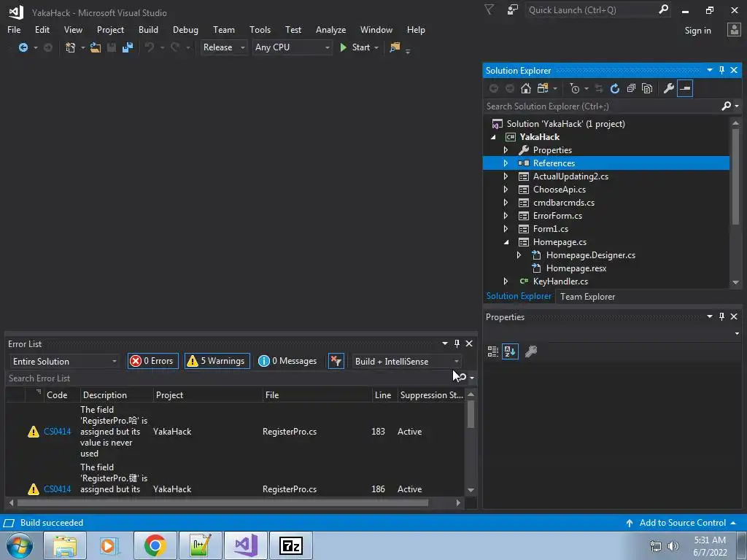Click the Line column header in the Error List
Image resolution: width=747 pixels, height=560 pixels.
click(383, 395)
